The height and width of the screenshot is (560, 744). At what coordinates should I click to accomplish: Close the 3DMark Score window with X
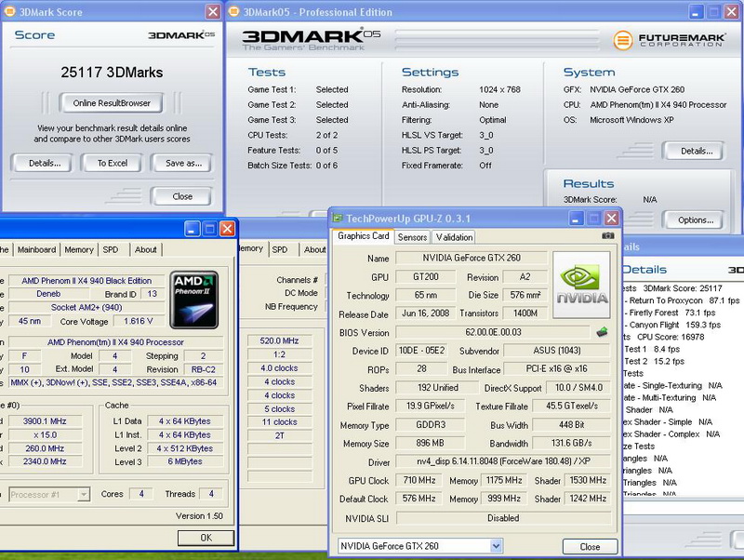tap(213, 11)
